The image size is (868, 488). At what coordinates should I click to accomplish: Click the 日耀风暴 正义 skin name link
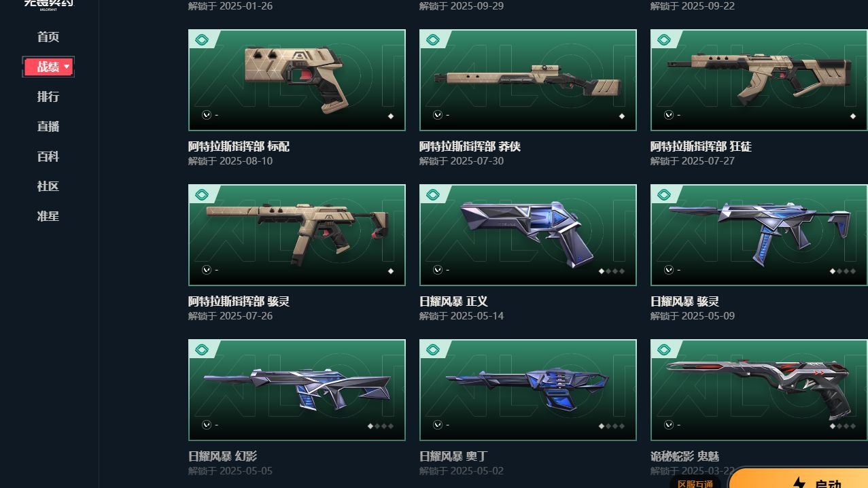[453, 301]
